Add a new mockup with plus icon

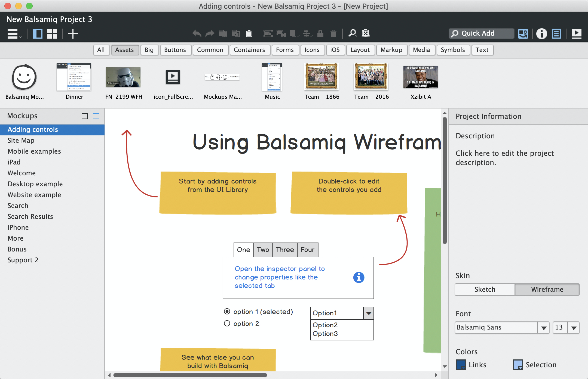(x=73, y=33)
